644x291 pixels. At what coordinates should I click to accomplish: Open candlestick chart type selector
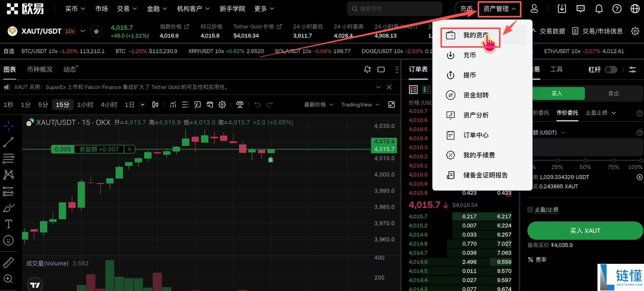point(155,105)
